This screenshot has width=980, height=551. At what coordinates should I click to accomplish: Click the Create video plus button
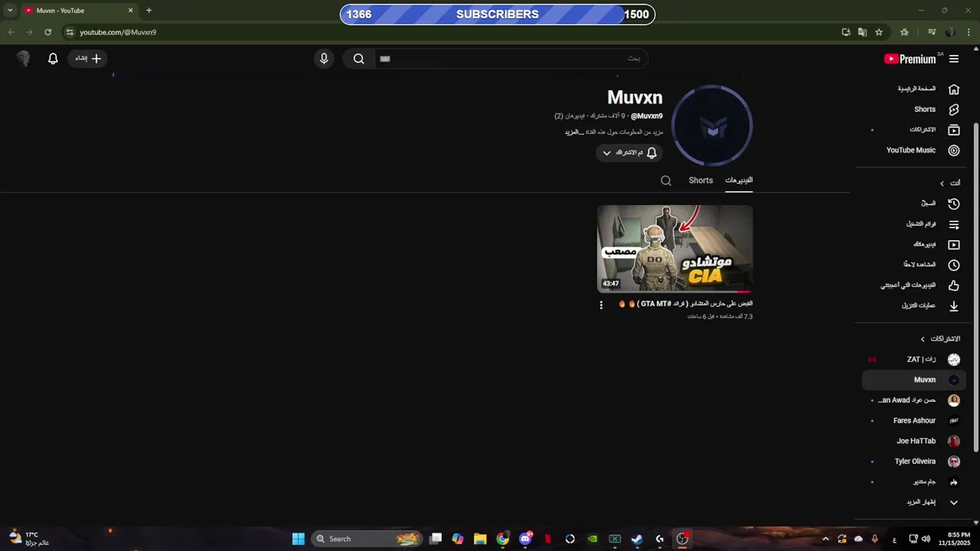[x=89, y=58]
